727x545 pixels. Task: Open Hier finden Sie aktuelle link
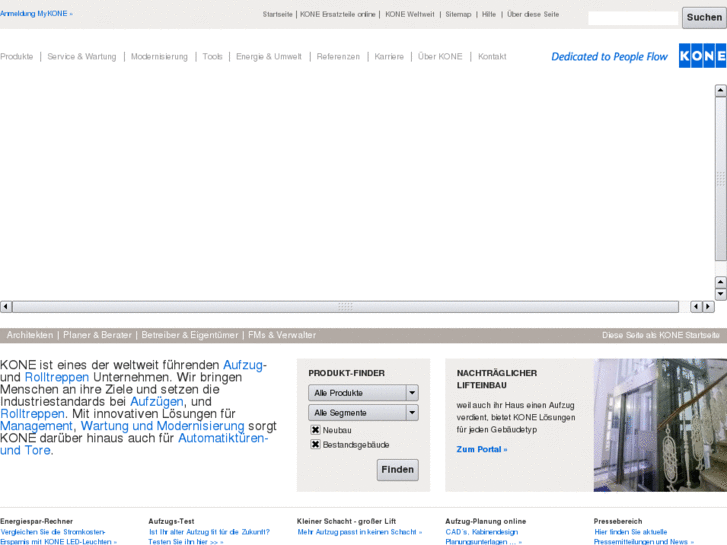pos(631,532)
